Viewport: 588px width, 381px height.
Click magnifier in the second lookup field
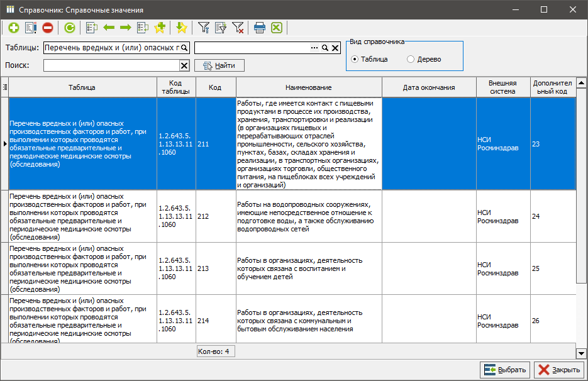pyautogui.click(x=325, y=48)
